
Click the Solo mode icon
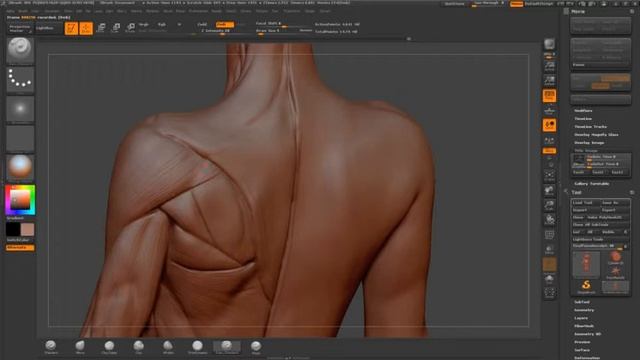(549, 279)
